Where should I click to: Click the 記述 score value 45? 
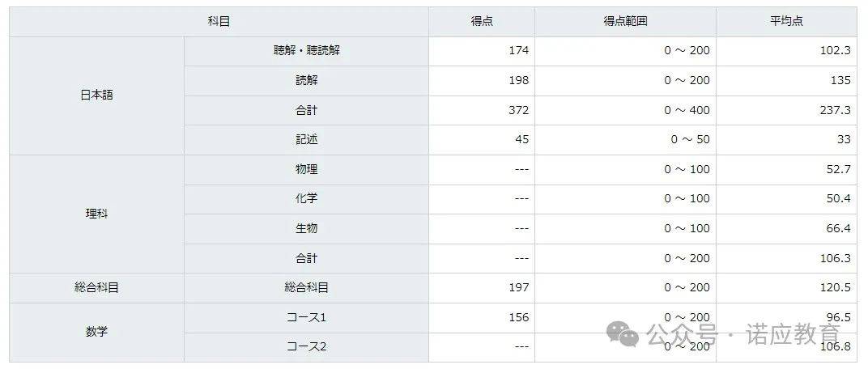(x=522, y=139)
